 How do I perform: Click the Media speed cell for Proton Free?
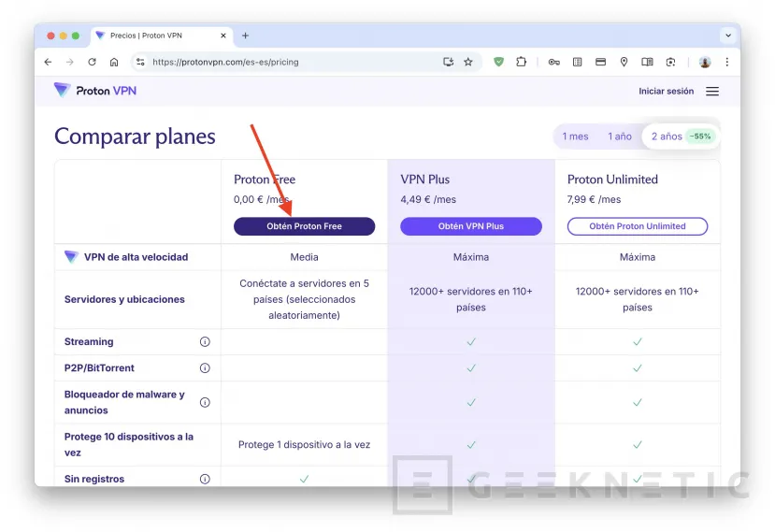tap(305, 257)
